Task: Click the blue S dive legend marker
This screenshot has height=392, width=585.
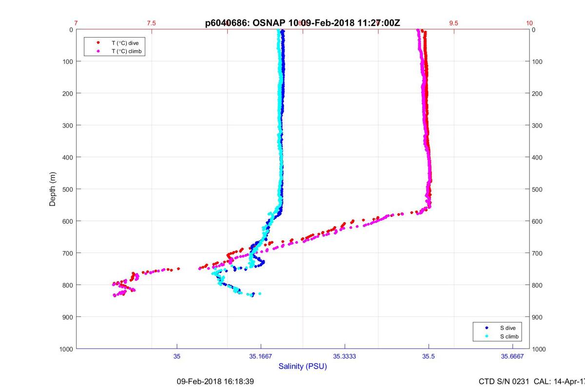Action: coord(487,328)
